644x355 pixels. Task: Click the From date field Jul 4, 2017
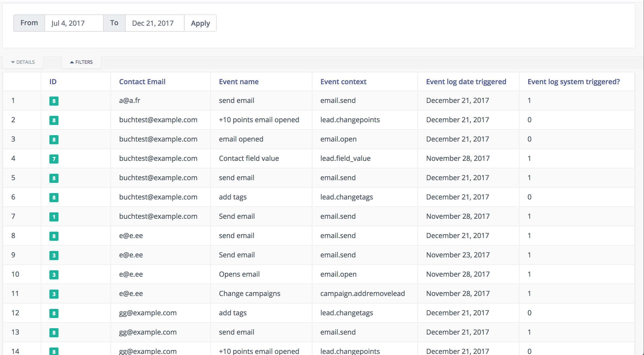(x=74, y=23)
